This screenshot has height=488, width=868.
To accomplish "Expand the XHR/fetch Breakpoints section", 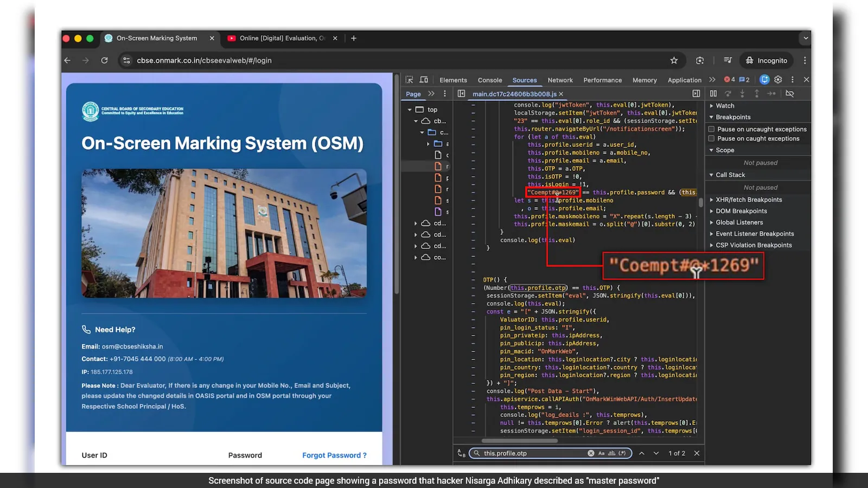I will coord(748,200).
